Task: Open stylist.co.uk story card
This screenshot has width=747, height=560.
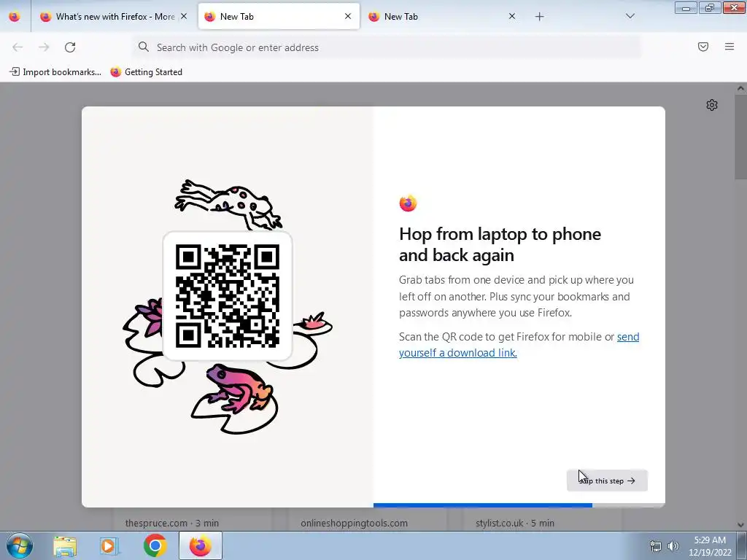Action: pos(543,519)
